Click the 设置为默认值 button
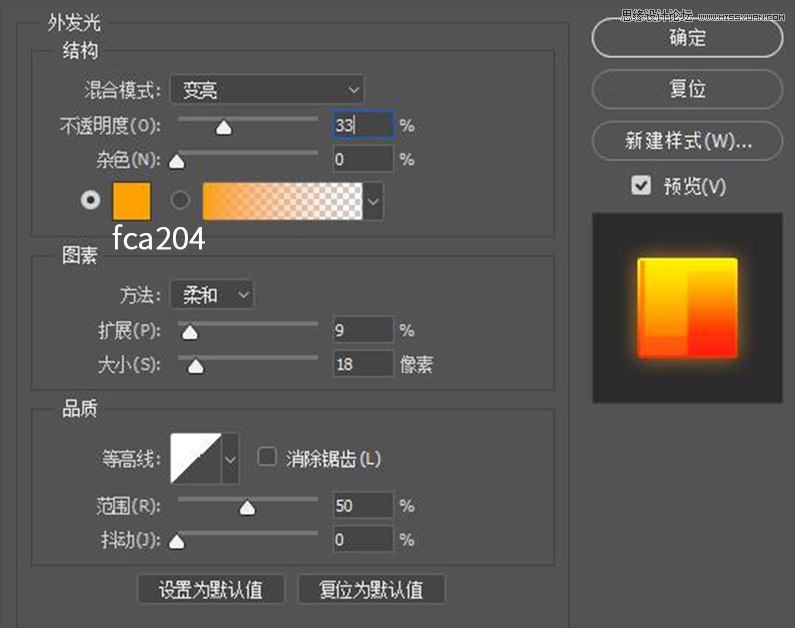This screenshot has width=795, height=628. point(211,589)
